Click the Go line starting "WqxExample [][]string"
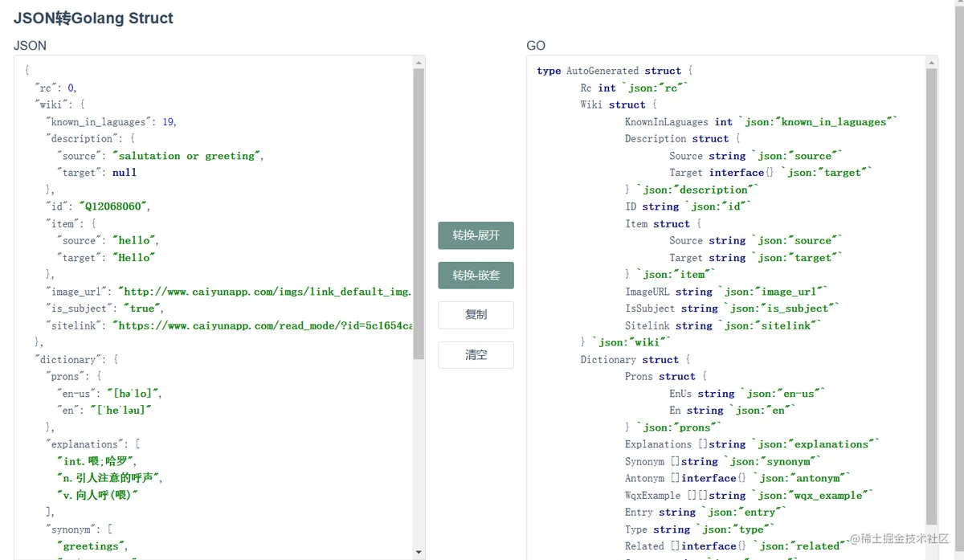The width and height of the screenshot is (964, 560). click(x=749, y=495)
